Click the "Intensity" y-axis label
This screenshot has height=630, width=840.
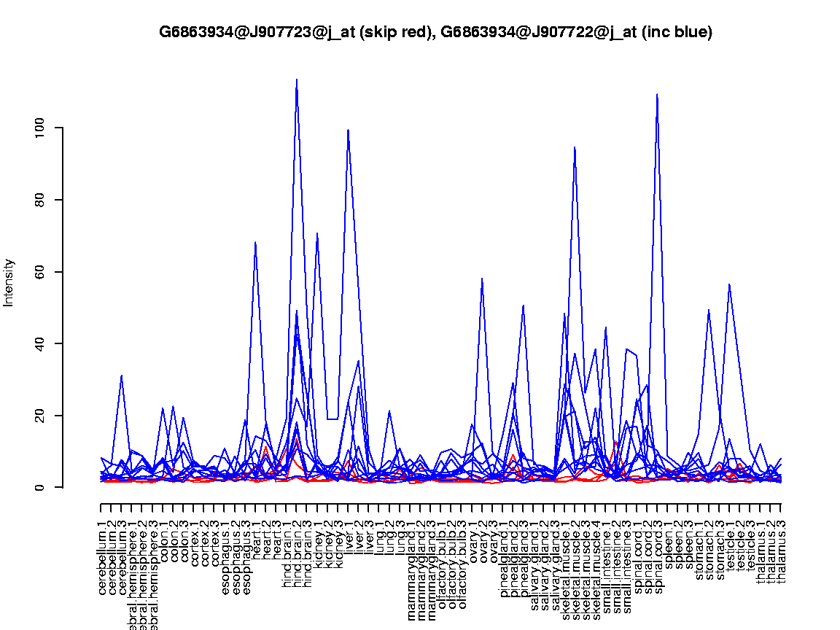coord(9,282)
